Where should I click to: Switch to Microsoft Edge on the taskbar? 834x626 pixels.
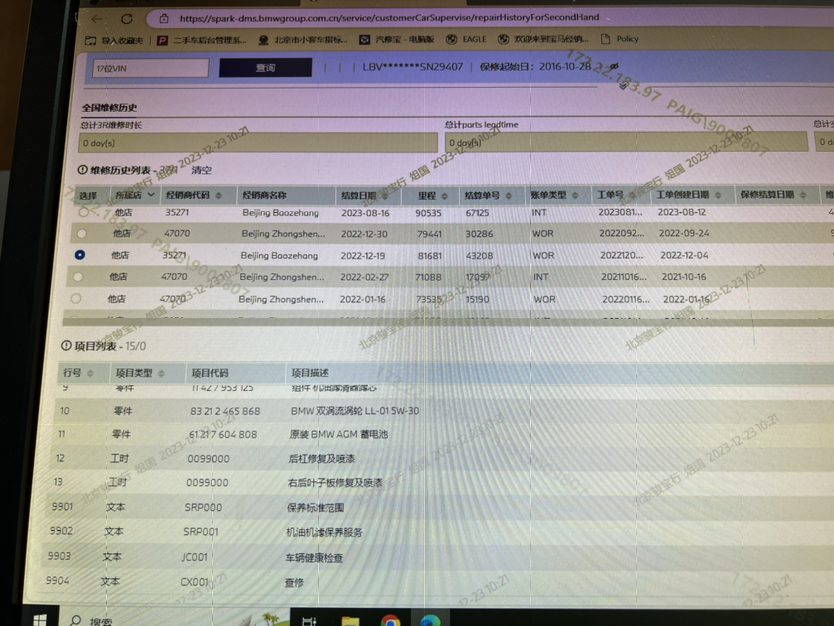coord(430,620)
